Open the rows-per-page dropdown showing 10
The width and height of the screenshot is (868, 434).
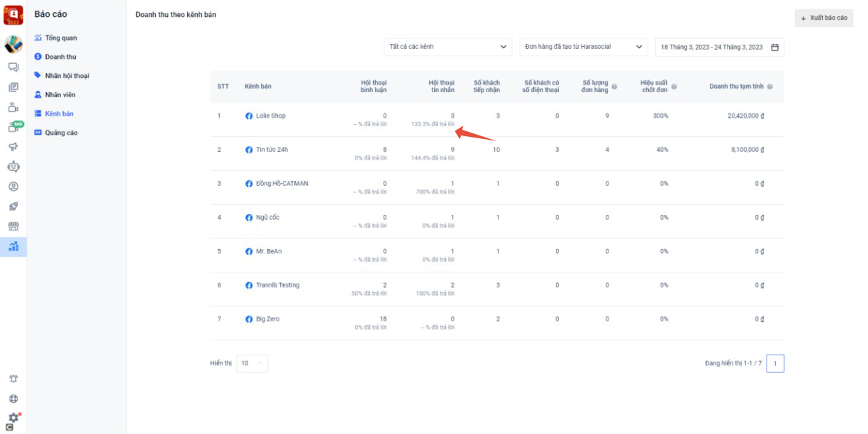point(252,363)
